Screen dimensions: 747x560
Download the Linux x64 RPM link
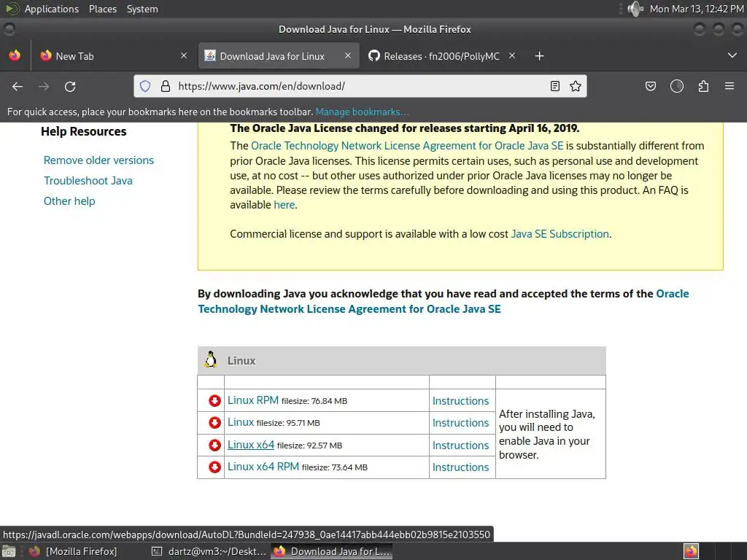(263, 466)
